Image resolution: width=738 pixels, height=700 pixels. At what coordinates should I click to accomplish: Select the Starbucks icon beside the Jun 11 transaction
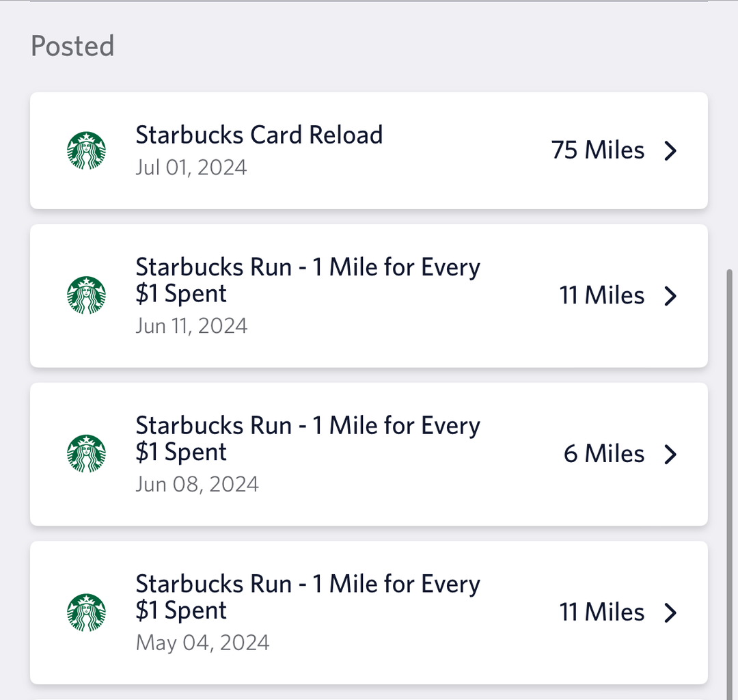coord(87,295)
